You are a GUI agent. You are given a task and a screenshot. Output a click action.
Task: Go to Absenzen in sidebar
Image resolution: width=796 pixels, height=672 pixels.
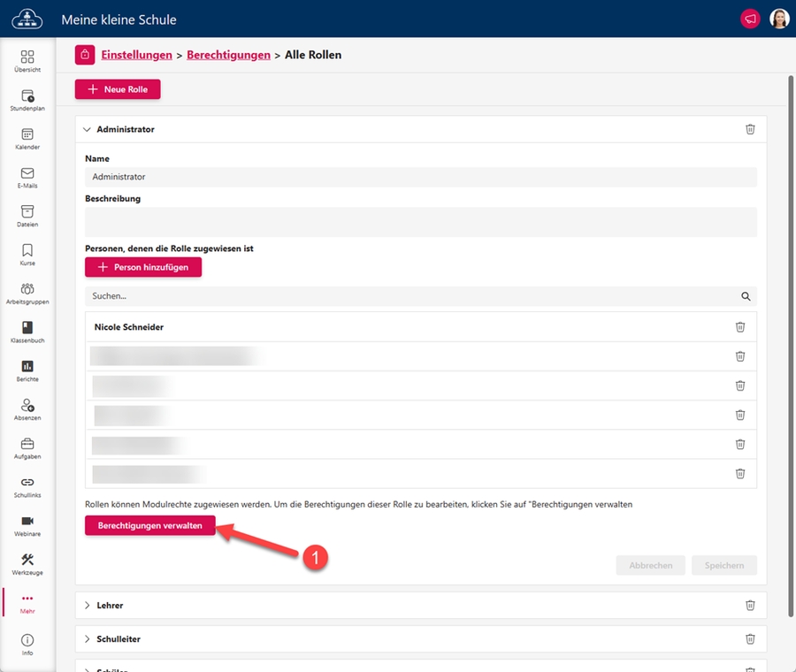tap(27, 409)
